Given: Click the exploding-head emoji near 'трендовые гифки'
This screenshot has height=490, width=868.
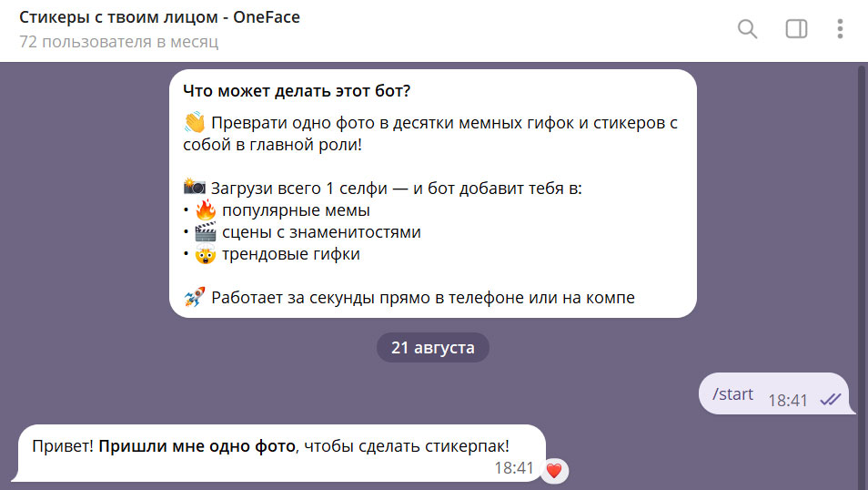Looking at the screenshot, I should pyautogui.click(x=206, y=254).
